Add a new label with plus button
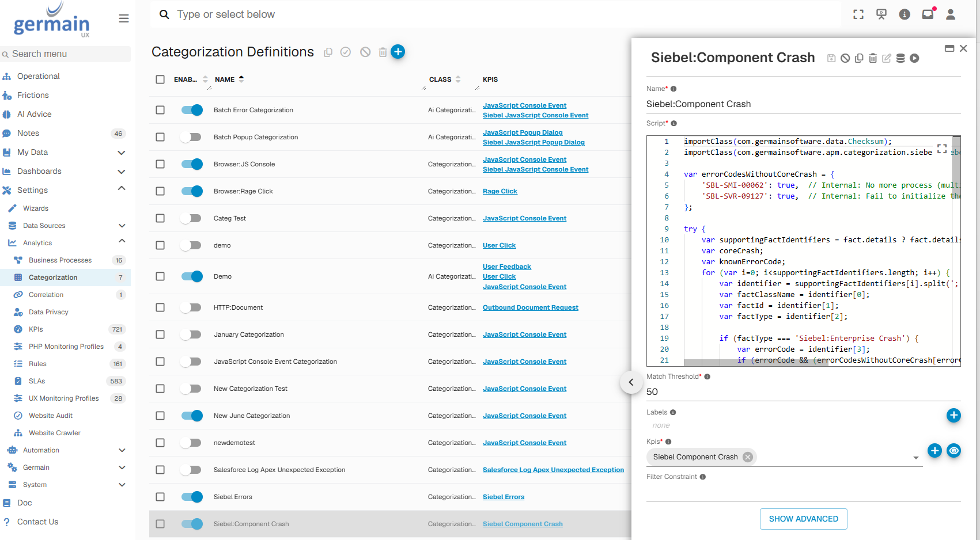Image resolution: width=980 pixels, height=540 pixels. [953, 415]
